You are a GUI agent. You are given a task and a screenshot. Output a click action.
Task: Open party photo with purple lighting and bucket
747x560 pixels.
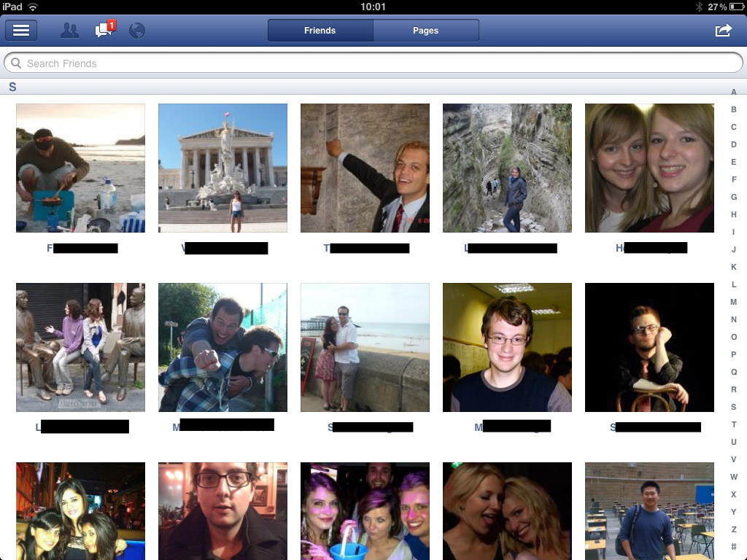[365, 511]
